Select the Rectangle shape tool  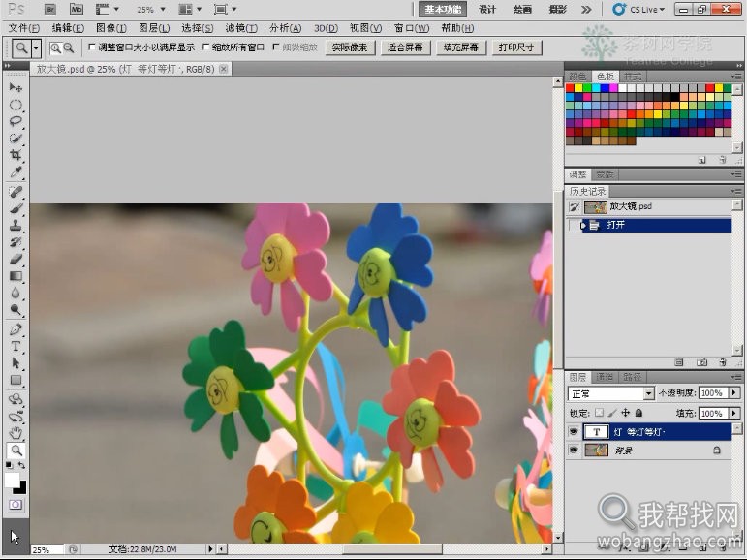[x=16, y=380]
